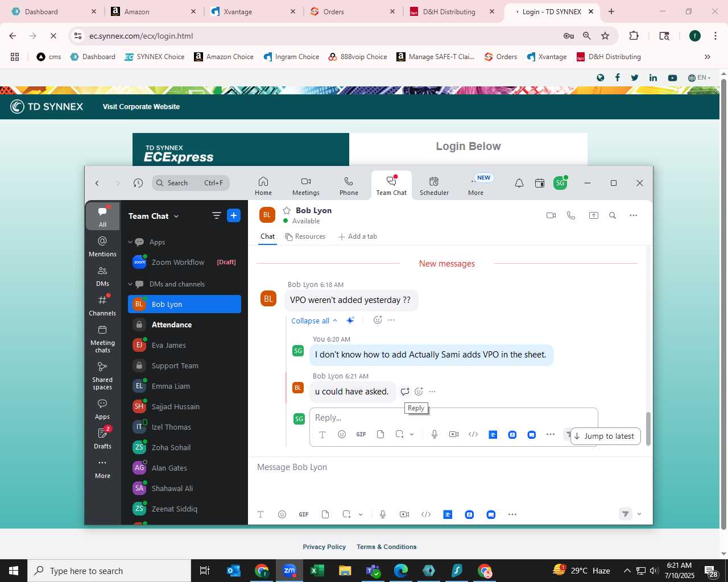Viewport: 728px width, 582px height.
Task: Open the Zoom Workflow draft chat
Action: [x=184, y=262]
